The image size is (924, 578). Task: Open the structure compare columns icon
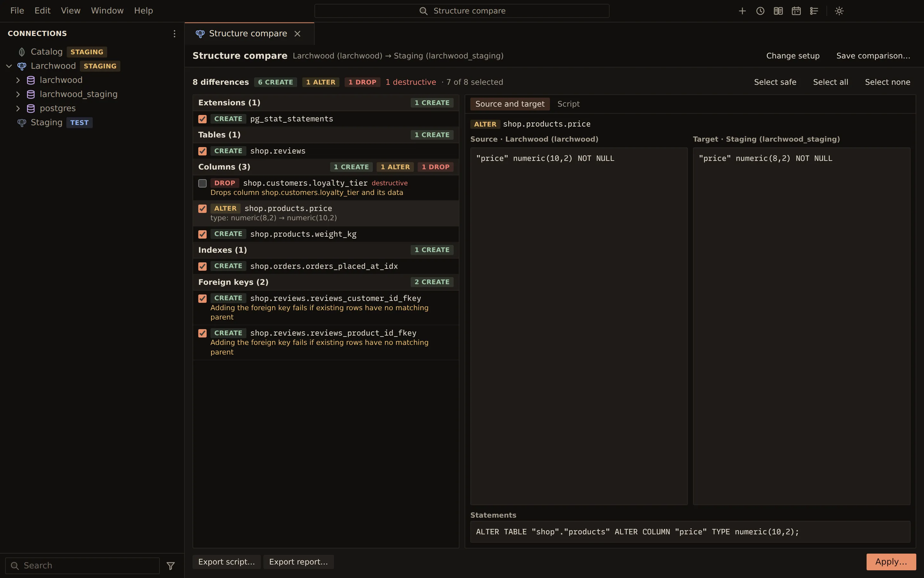(778, 11)
